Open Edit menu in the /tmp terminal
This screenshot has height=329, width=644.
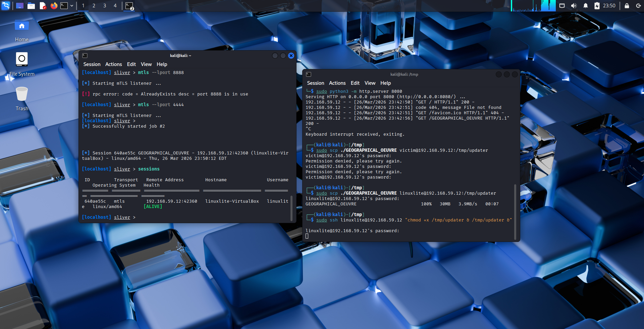[x=355, y=83]
